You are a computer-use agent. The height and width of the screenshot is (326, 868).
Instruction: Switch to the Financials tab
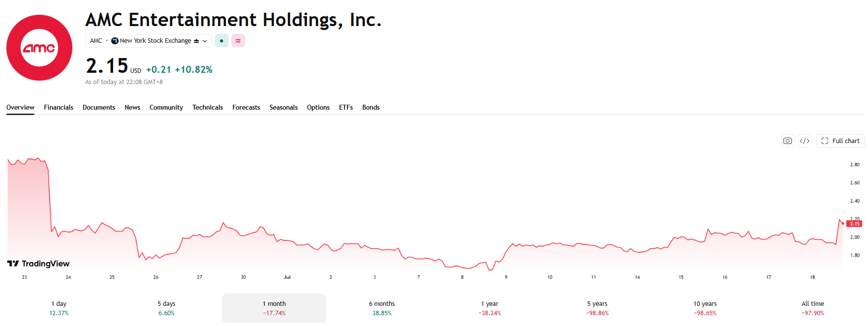point(59,107)
